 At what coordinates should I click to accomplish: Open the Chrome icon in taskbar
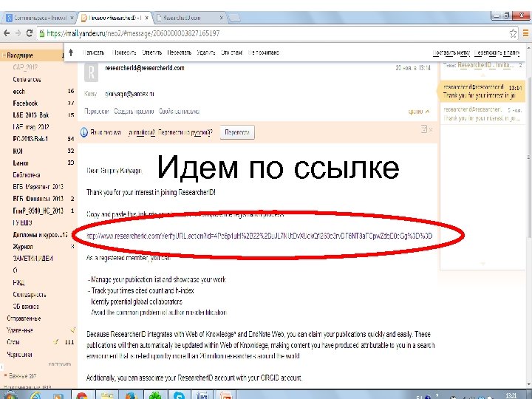pyautogui.click(x=82, y=395)
